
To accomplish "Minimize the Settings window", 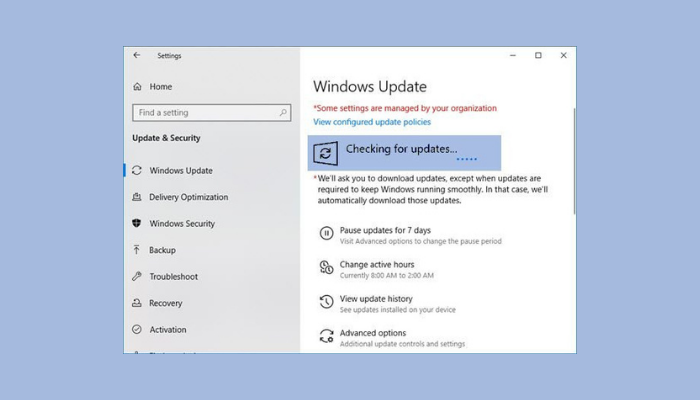I will tap(513, 55).
